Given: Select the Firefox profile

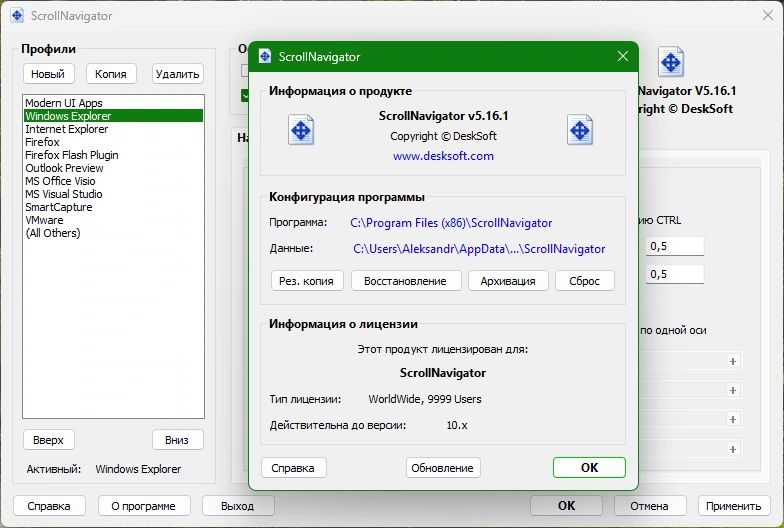Looking at the screenshot, I should coord(114,142).
